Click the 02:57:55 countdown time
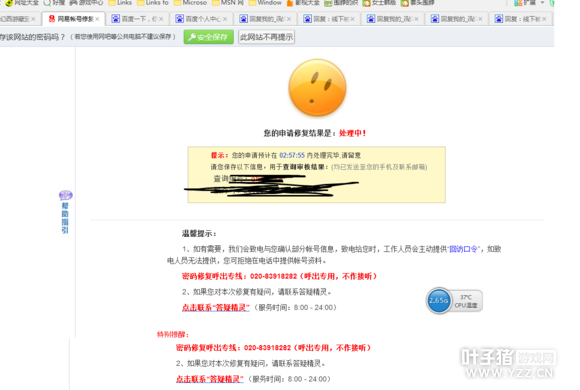The image size is (580, 390). click(292, 155)
